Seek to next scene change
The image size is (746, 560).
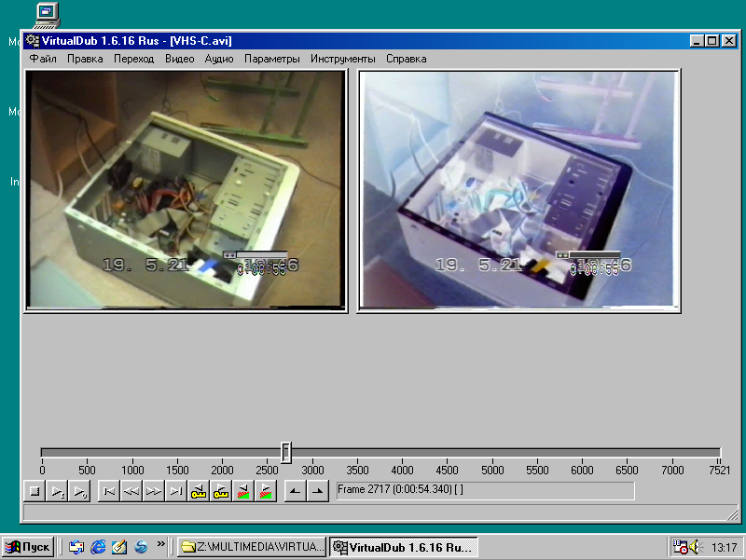266,491
